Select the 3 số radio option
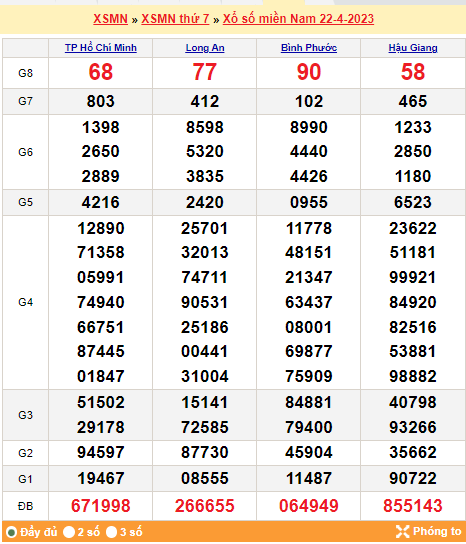The width and height of the screenshot is (466, 544). (x=111, y=532)
